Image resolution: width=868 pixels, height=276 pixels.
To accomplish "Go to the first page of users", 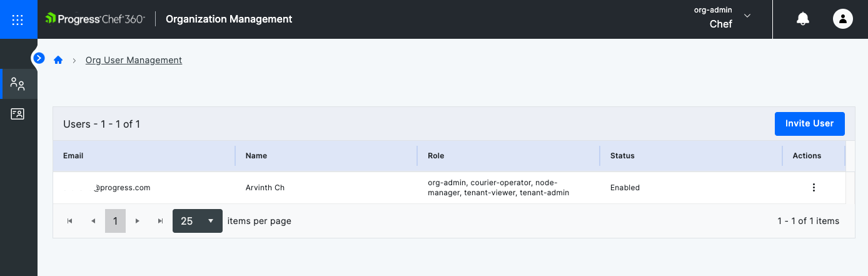I will 70,221.
